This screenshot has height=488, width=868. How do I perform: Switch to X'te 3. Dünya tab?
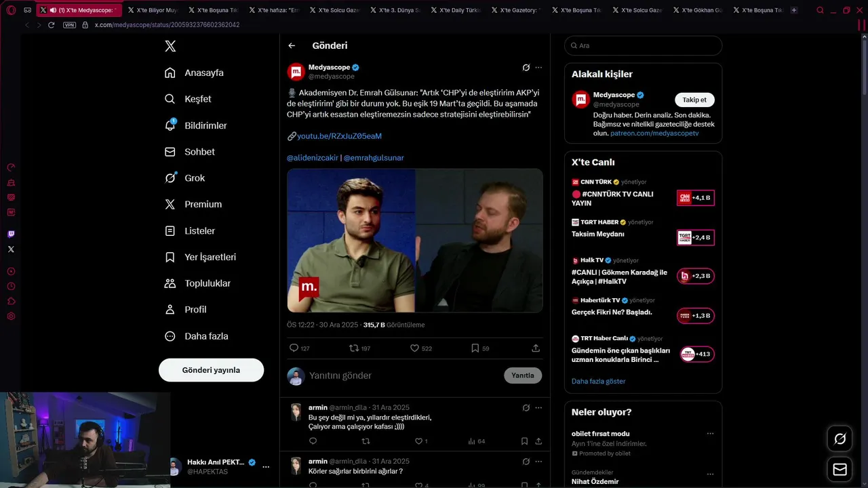[395, 10]
